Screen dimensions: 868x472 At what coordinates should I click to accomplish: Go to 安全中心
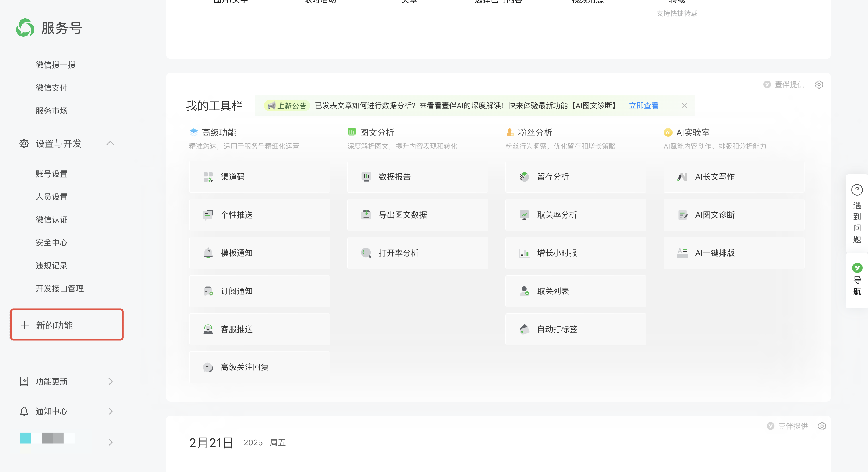[x=52, y=242]
